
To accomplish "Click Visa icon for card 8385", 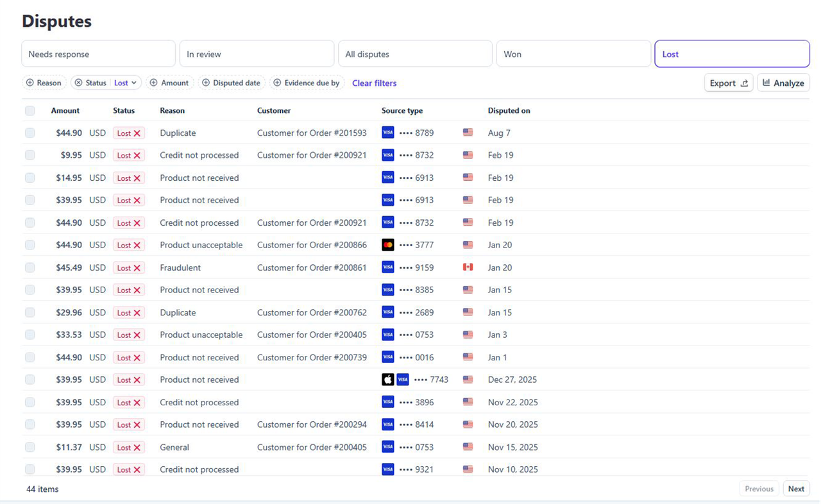I will pos(388,290).
